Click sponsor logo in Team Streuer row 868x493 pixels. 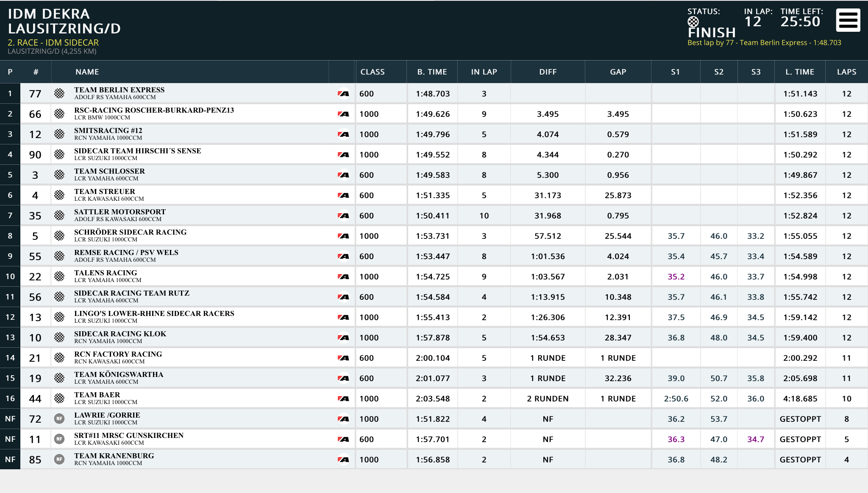[x=343, y=195]
